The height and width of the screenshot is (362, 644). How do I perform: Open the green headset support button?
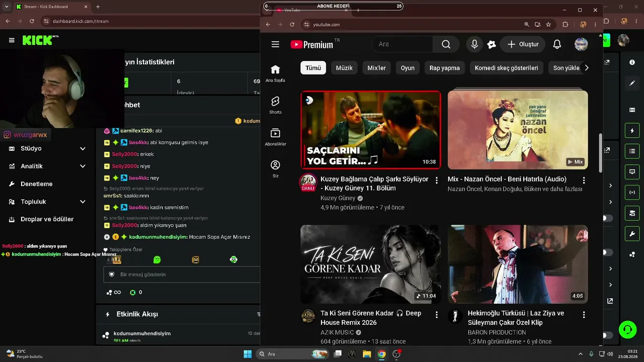coord(627,330)
